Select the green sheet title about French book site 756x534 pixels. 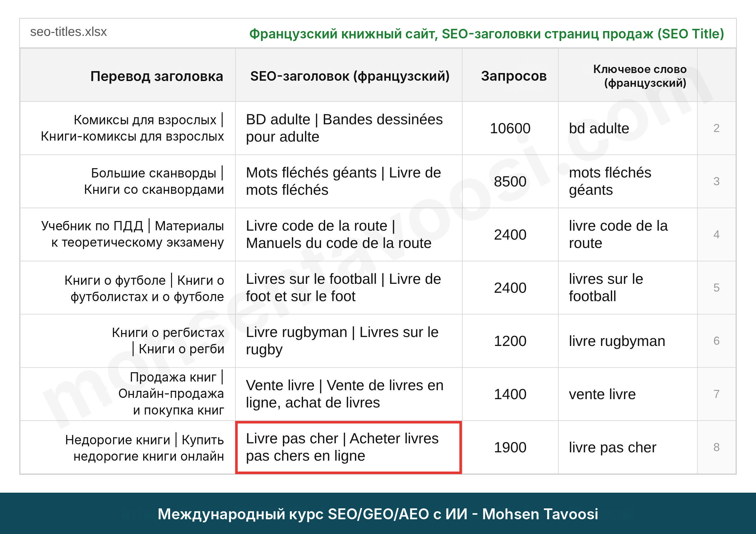coord(486,34)
